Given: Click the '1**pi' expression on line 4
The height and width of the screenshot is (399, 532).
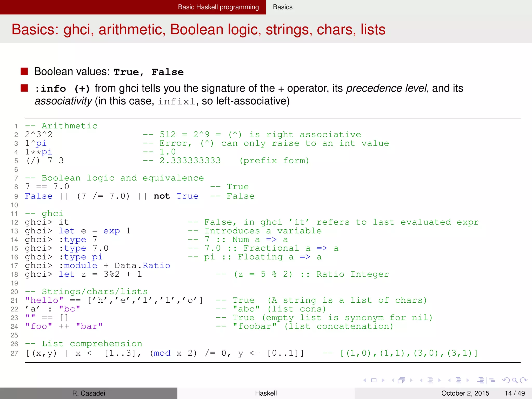Looking at the screenshot, I should (39, 152).
